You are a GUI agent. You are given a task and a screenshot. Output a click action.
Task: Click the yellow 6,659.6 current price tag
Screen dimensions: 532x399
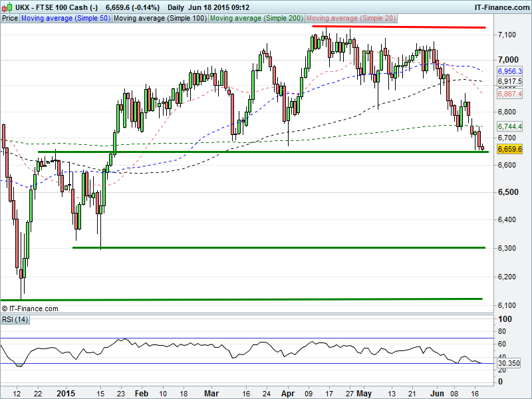click(509, 150)
